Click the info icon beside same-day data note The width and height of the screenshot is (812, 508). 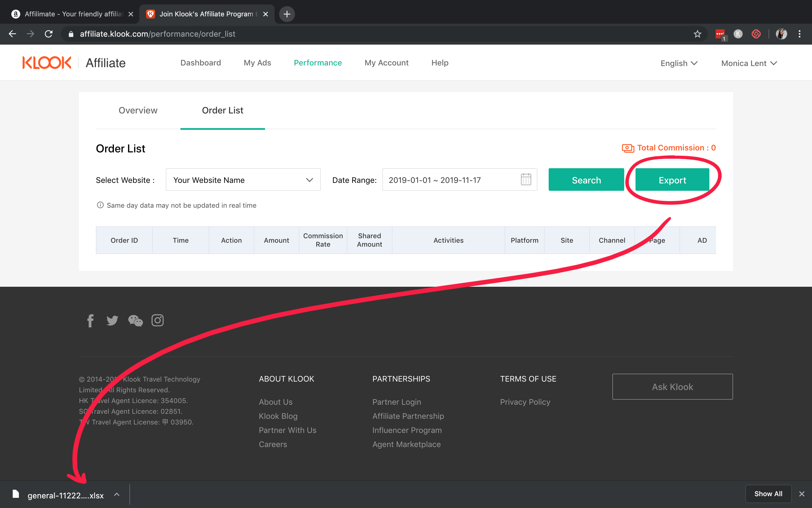[100, 205]
